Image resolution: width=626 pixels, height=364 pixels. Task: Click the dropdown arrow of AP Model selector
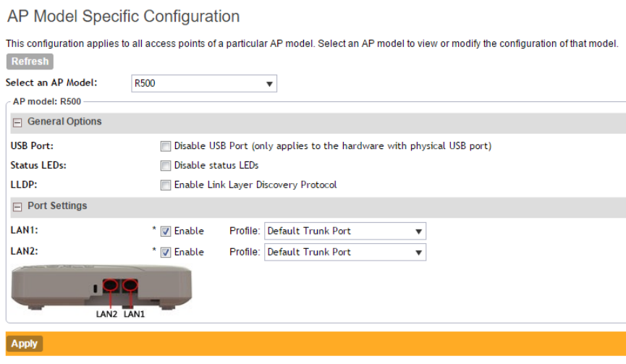tap(269, 84)
